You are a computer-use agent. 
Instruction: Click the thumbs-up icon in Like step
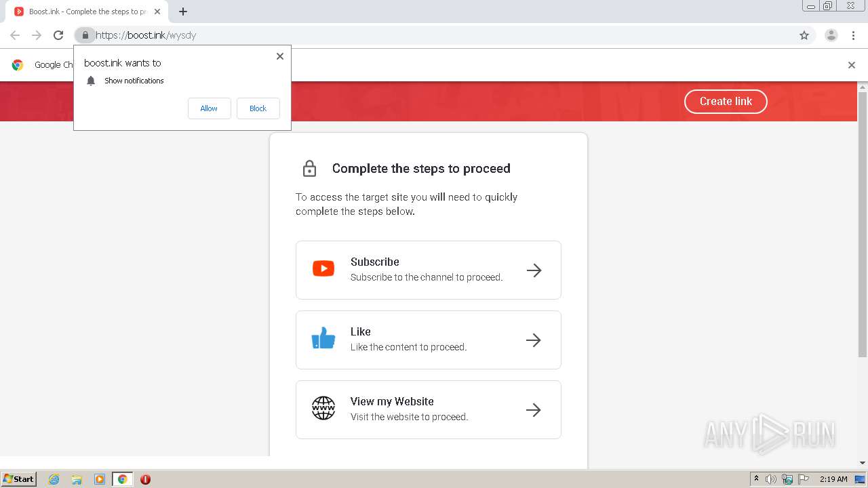(323, 338)
